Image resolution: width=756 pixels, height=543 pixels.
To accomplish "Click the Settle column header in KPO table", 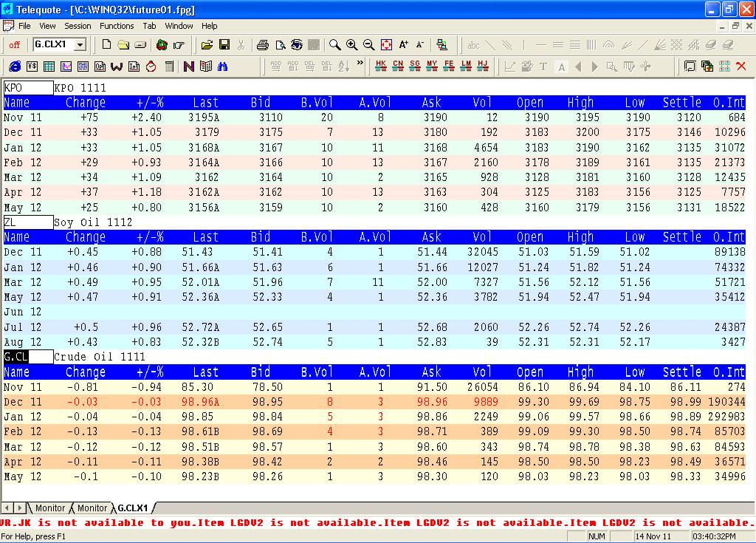I will pos(681,103).
